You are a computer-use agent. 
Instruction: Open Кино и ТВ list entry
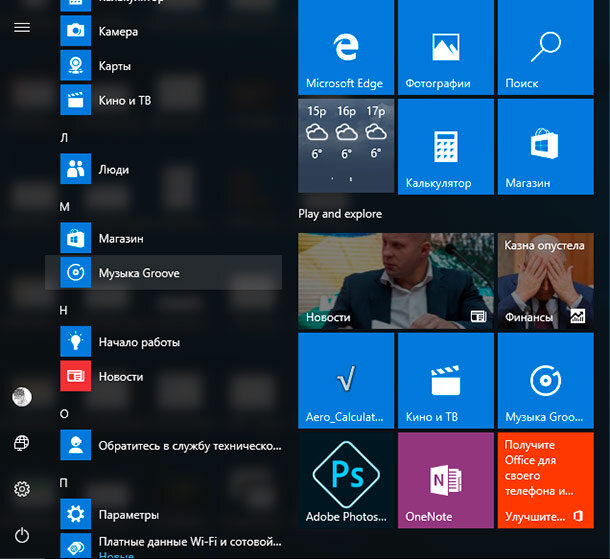click(163, 100)
